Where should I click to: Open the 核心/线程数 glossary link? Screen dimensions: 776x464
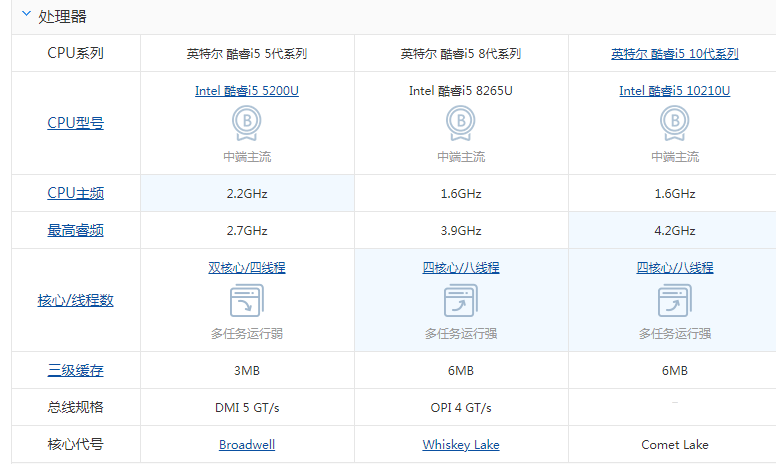click(76, 300)
